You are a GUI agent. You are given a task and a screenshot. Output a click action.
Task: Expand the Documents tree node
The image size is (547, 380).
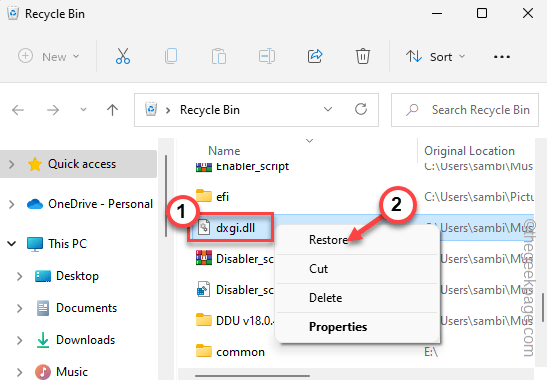click(x=20, y=308)
